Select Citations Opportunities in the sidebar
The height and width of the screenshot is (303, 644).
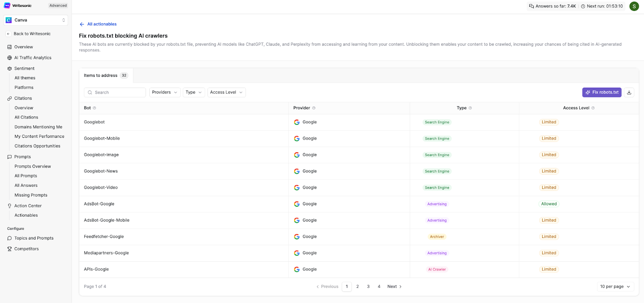(x=37, y=146)
